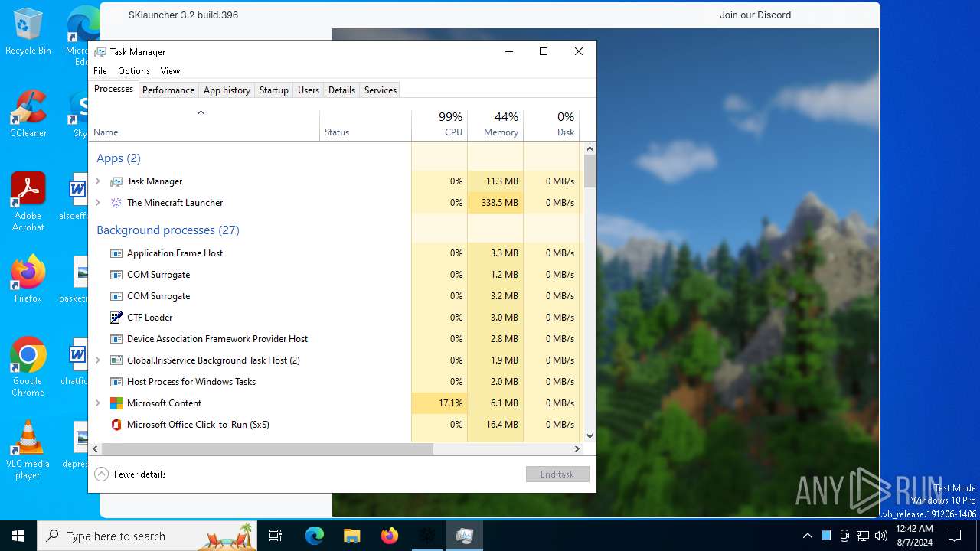Click the taskbar clock showing 12:42 AM
Image resolution: width=980 pixels, height=551 pixels.
tap(914, 536)
